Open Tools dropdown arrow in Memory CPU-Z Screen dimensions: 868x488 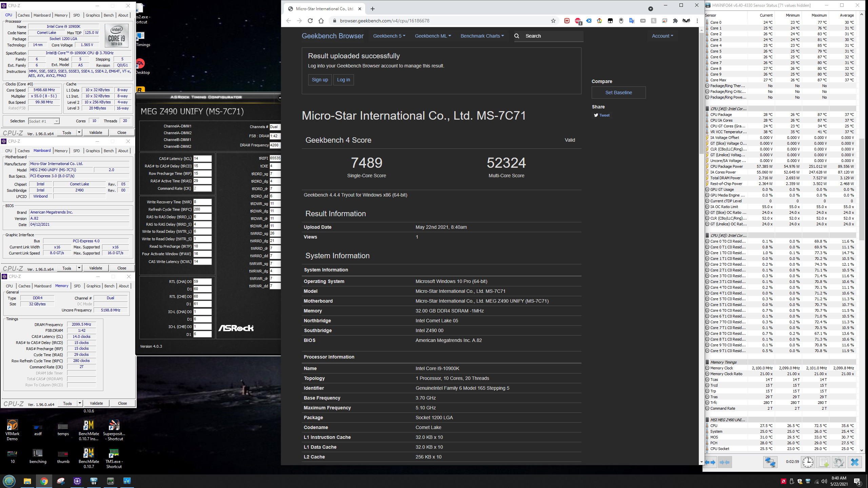tap(80, 403)
